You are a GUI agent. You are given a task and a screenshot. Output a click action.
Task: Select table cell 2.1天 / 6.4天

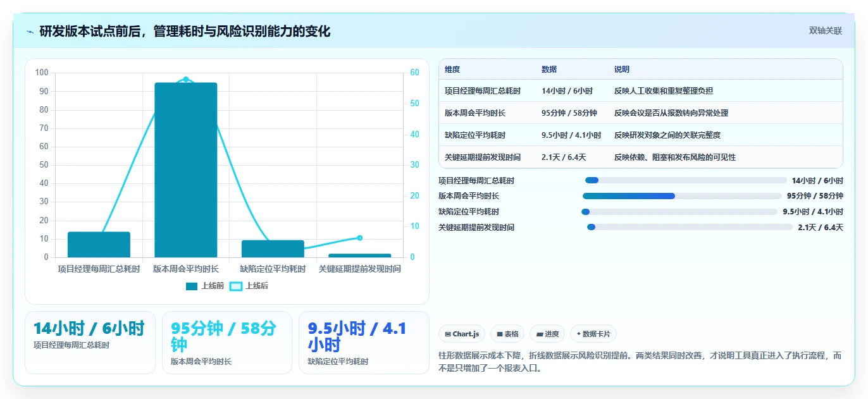click(x=564, y=157)
